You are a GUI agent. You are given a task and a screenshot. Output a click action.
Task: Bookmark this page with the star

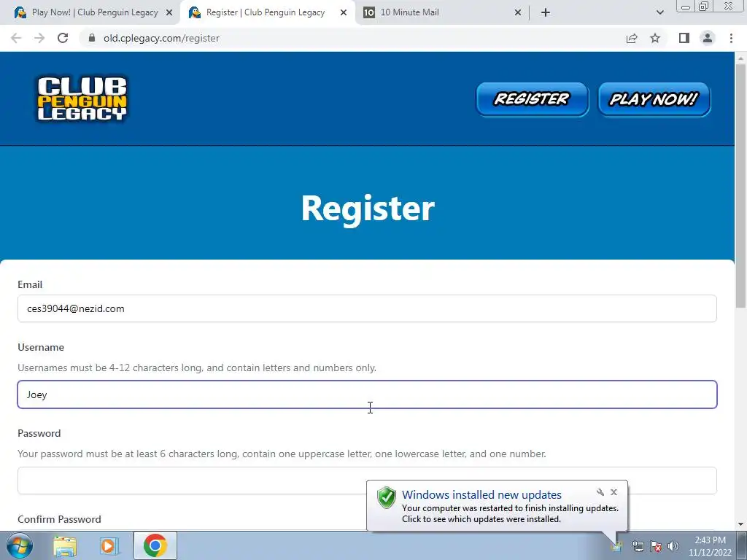[x=656, y=38]
